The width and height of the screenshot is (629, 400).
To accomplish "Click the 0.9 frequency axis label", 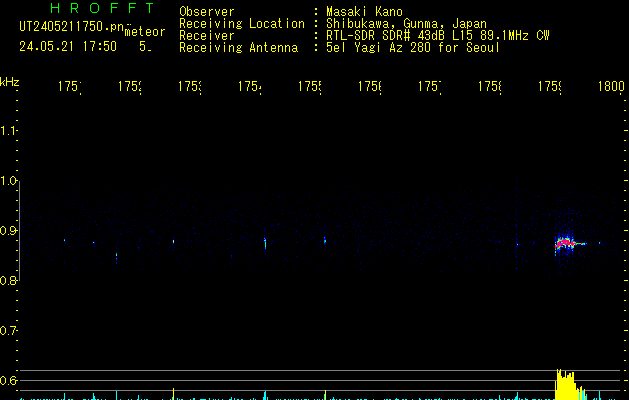I will tap(9, 231).
